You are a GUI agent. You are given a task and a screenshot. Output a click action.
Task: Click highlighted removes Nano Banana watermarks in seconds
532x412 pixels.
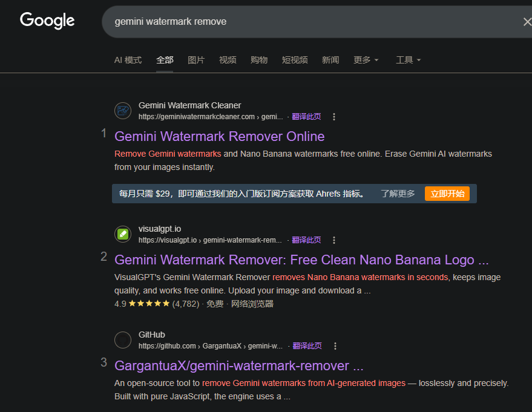point(360,277)
